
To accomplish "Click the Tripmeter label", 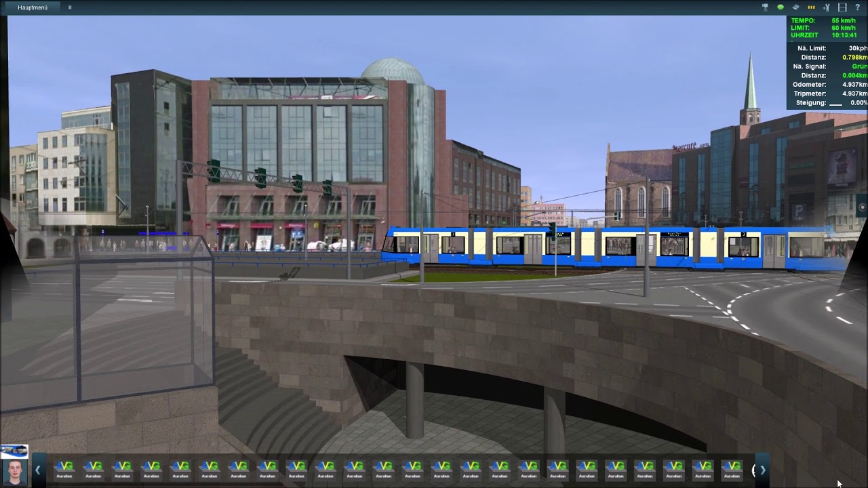I will (x=810, y=94).
